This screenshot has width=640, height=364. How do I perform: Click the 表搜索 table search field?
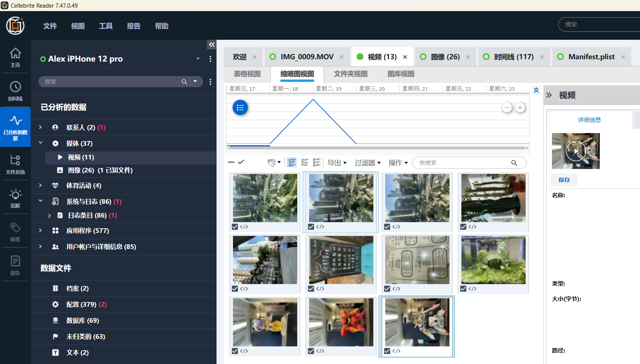(469, 163)
